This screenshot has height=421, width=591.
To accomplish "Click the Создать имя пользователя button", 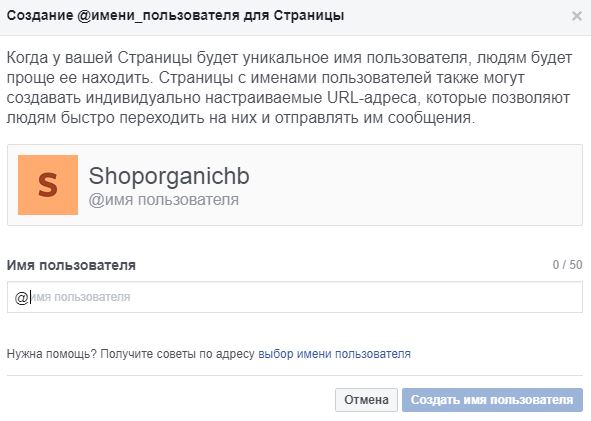I will pos(492,400).
